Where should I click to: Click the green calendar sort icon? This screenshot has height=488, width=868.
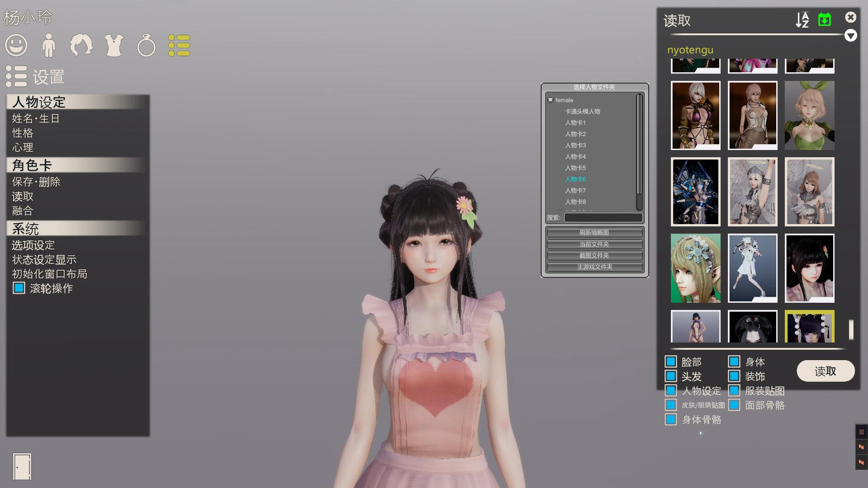coord(825,20)
